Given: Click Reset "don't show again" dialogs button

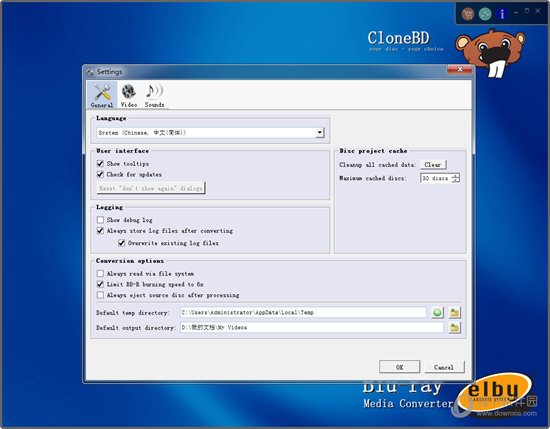Looking at the screenshot, I should 151,188.
